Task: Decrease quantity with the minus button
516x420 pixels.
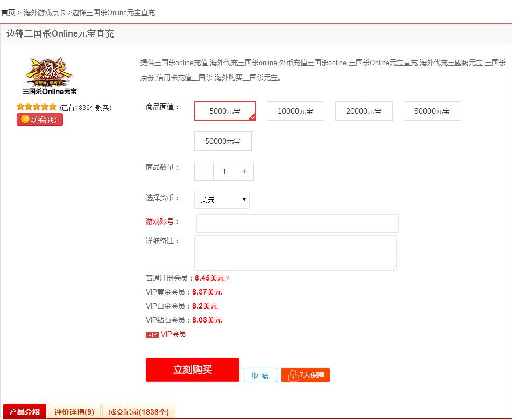Action: click(x=204, y=171)
